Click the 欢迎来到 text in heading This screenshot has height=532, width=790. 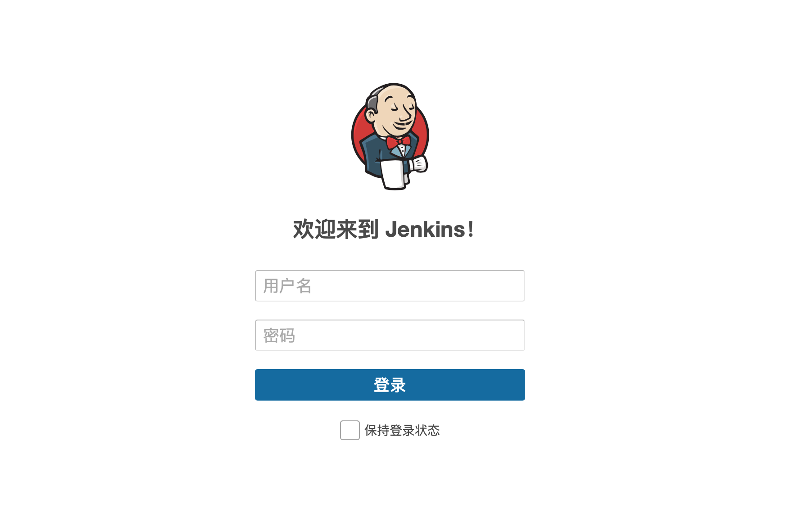(336, 229)
